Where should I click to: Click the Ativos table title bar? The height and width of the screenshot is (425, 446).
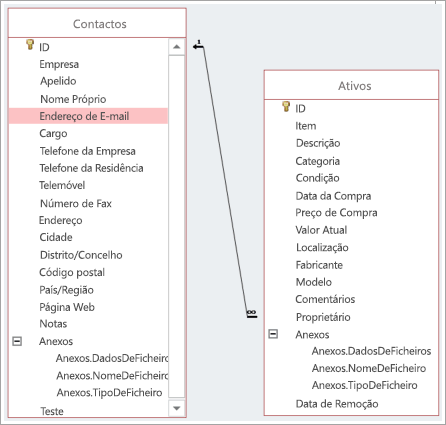coord(351,85)
